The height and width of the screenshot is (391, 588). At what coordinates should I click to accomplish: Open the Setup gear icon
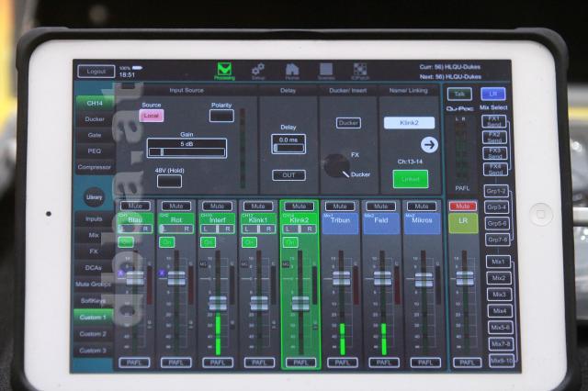coord(258,70)
